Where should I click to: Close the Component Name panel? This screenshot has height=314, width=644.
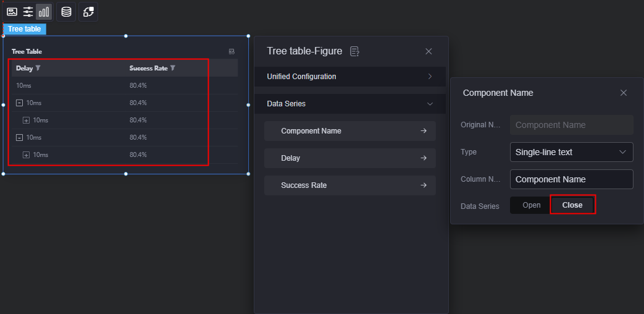tap(624, 93)
